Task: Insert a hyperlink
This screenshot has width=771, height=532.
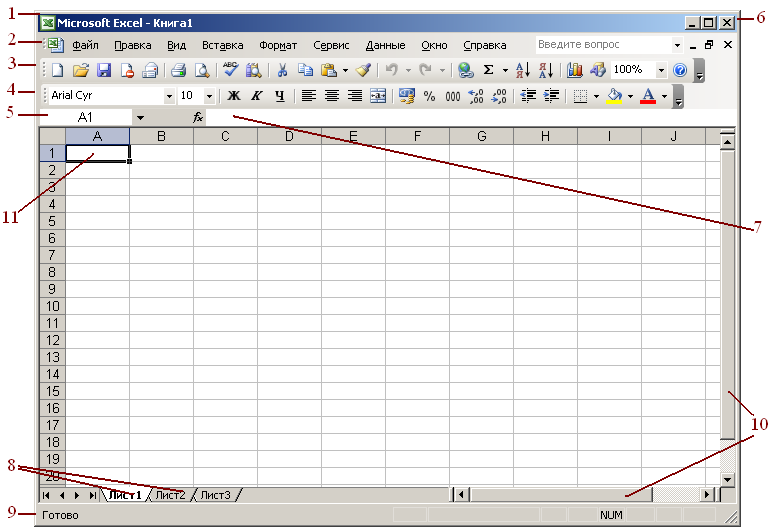Action: [x=465, y=70]
